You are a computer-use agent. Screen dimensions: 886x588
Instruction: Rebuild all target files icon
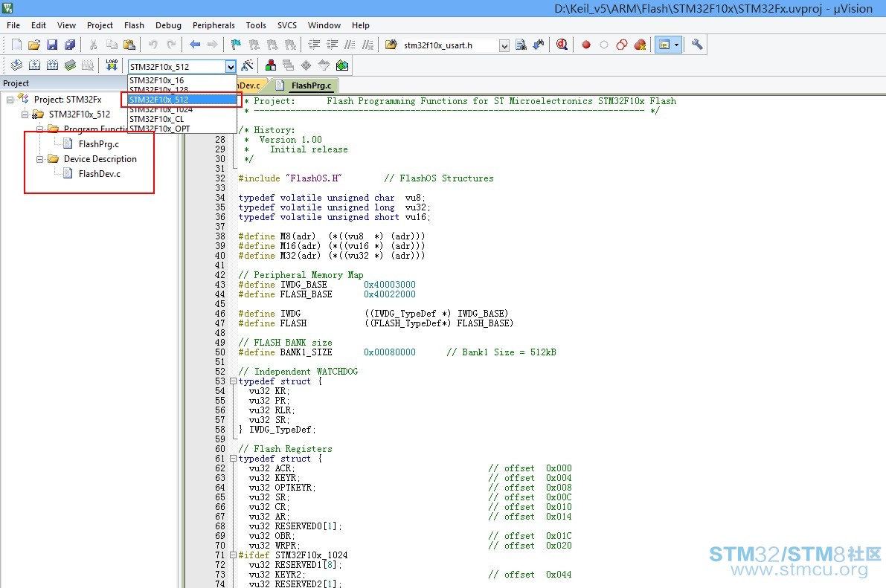click(53, 65)
